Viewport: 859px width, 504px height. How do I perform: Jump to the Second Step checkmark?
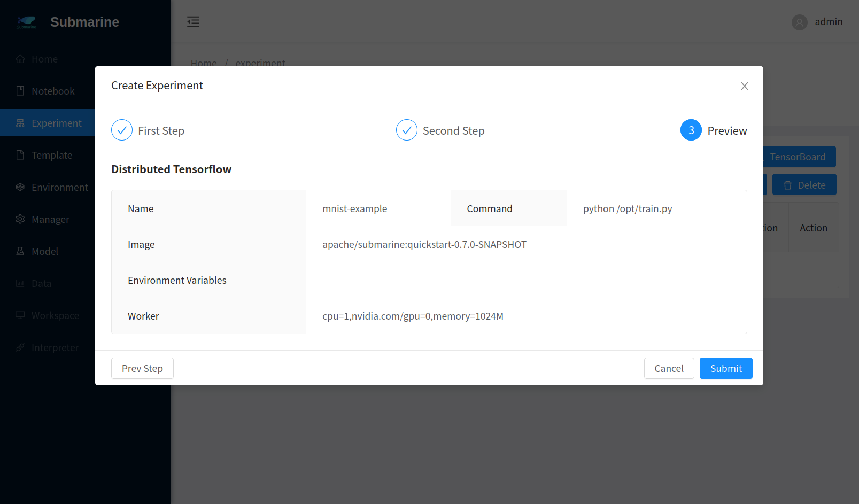click(406, 130)
